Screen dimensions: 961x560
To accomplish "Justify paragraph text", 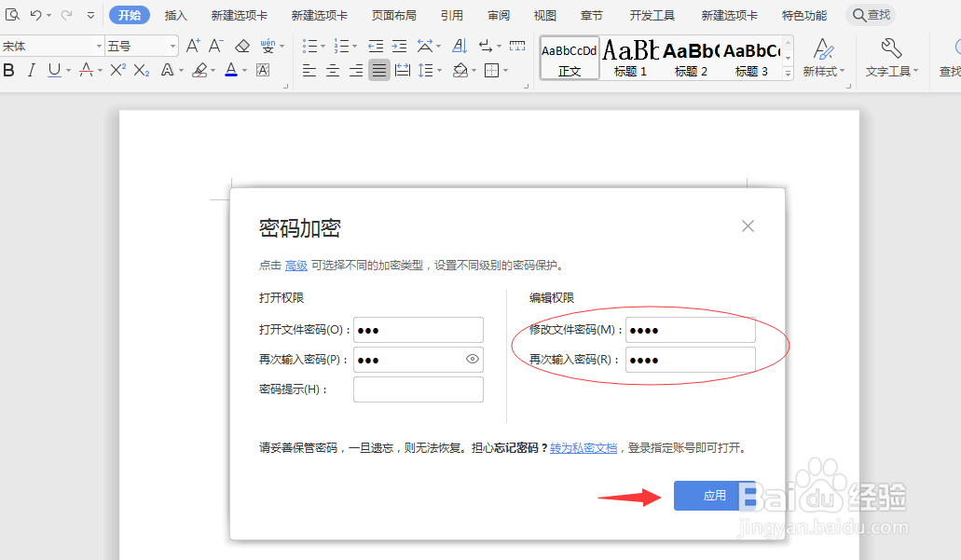I will coord(379,71).
